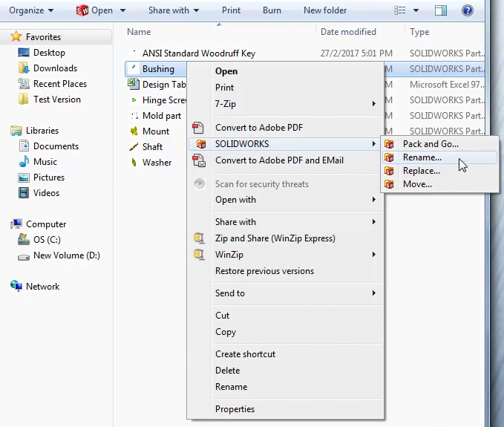Select the Mold part file
This screenshot has height=427, width=504.
coord(162,116)
